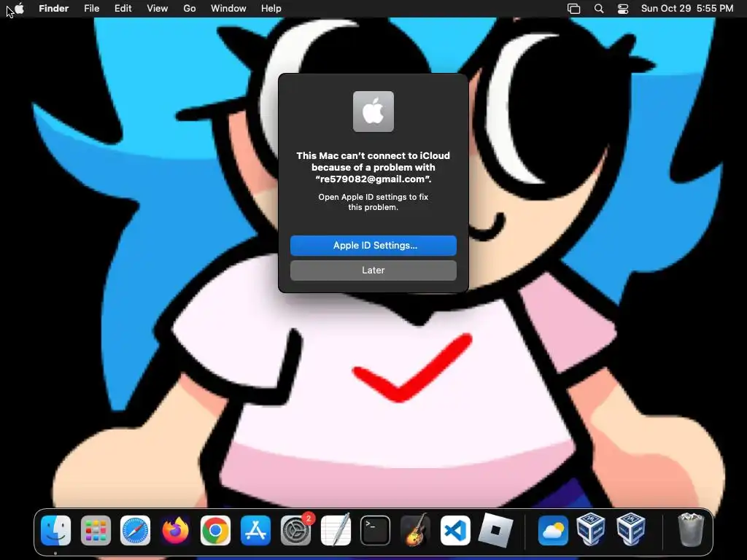Open Visual Studio Code from Dock
The height and width of the screenshot is (560, 747).
click(455, 531)
